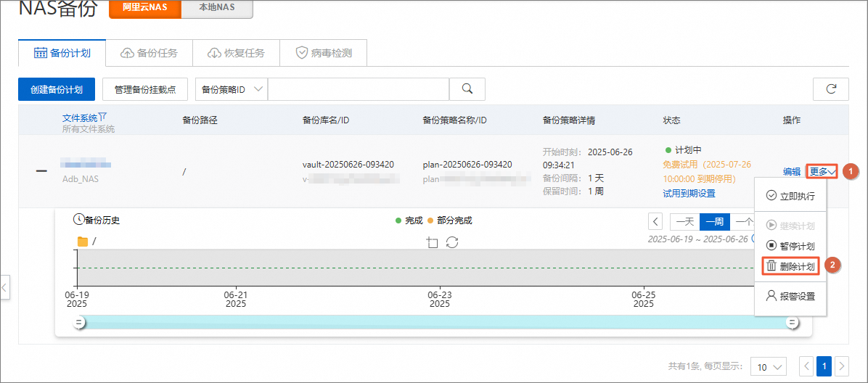The image size is (868, 383).
Task: Click vault-20250626-093420 vault name
Action: pyautogui.click(x=348, y=165)
